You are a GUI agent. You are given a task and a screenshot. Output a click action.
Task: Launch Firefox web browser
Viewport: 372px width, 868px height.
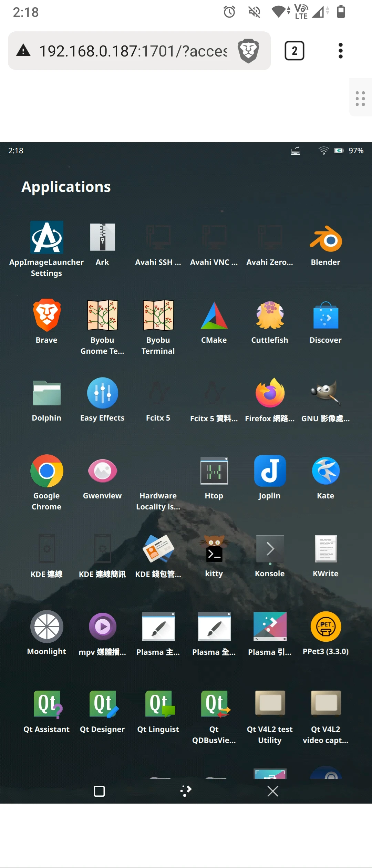pyautogui.click(x=270, y=400)
